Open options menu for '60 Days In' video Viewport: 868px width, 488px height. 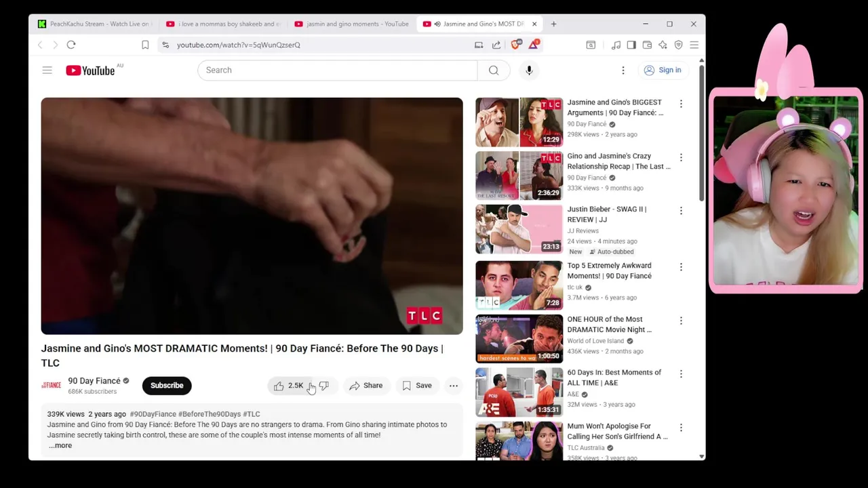coord(681,374)
